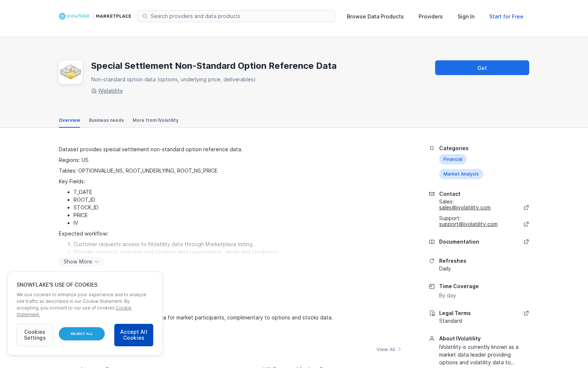
Task: Click the Refreshes circular arrow icon
Action: click(432, 261)
